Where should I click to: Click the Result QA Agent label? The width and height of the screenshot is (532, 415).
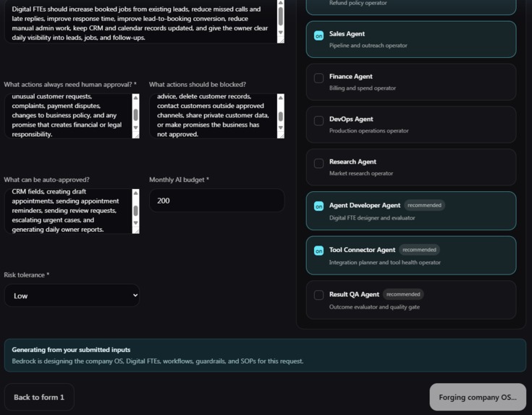click(354, 294)
